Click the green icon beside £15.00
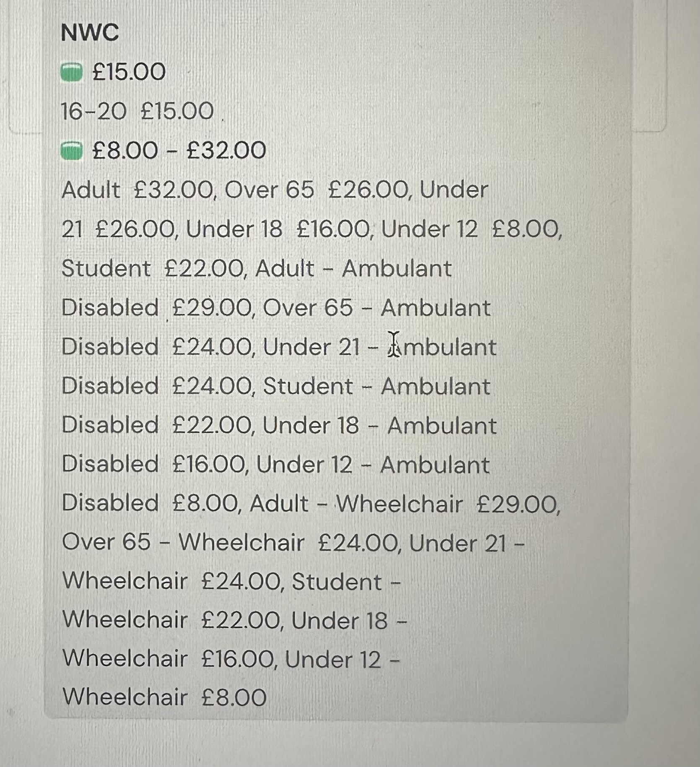The height and width of the screenshot is (767, 700). [x=71, y=72]
